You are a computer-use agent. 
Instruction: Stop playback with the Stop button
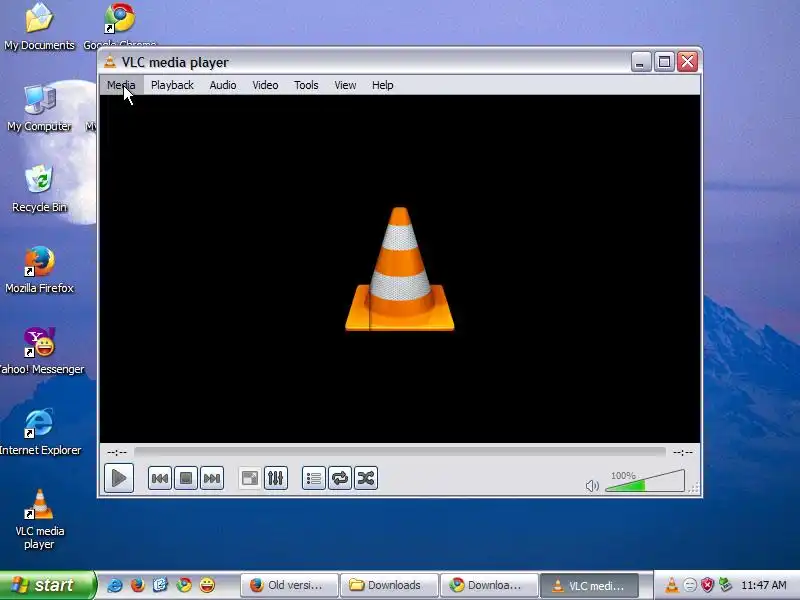(186, 478)
